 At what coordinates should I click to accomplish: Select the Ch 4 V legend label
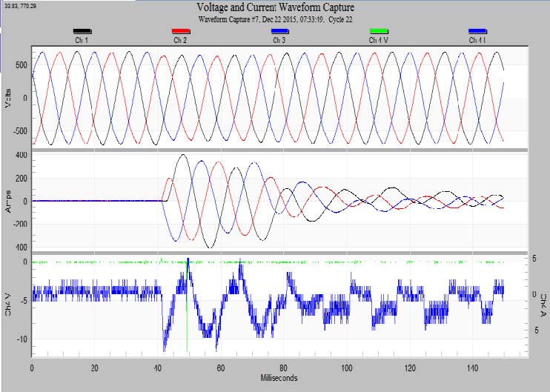point(379,40)
